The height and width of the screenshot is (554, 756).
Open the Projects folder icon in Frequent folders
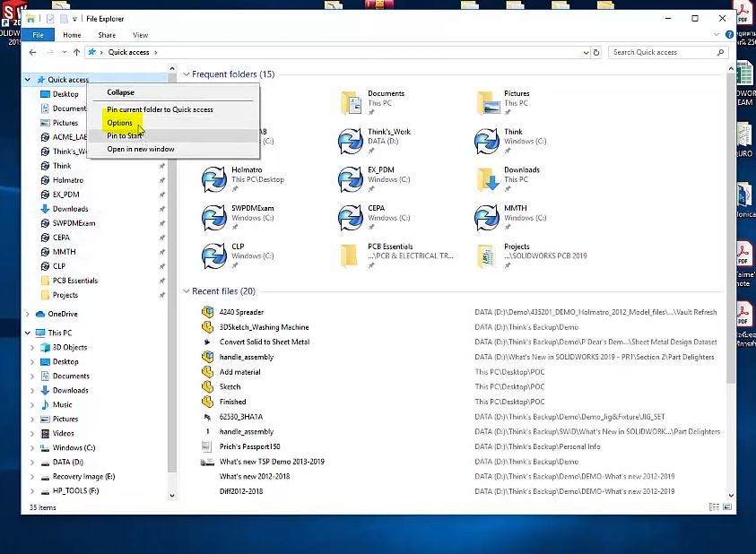486,255
